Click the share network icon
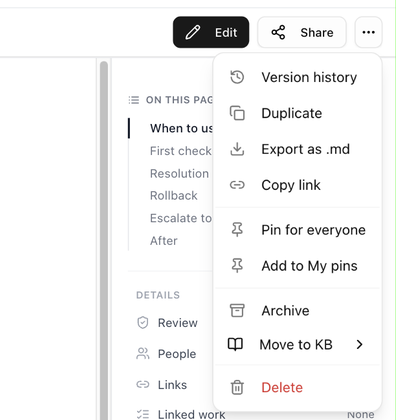 coord(278,32)
